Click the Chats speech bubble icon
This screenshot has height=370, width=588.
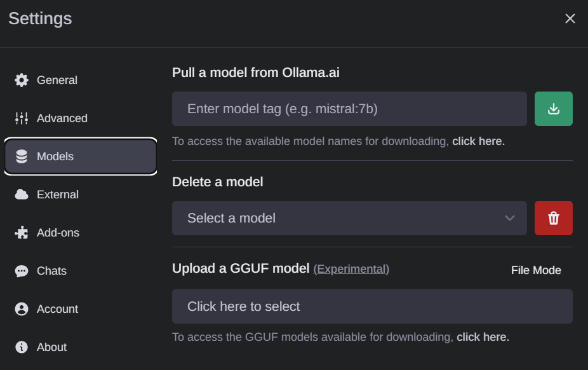22,271
